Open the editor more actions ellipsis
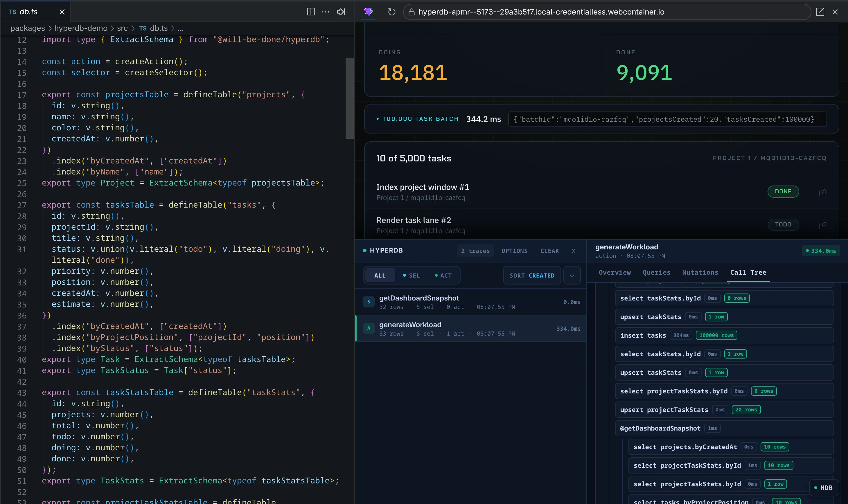This screenshot has width=848, height=504. [326, 12]
